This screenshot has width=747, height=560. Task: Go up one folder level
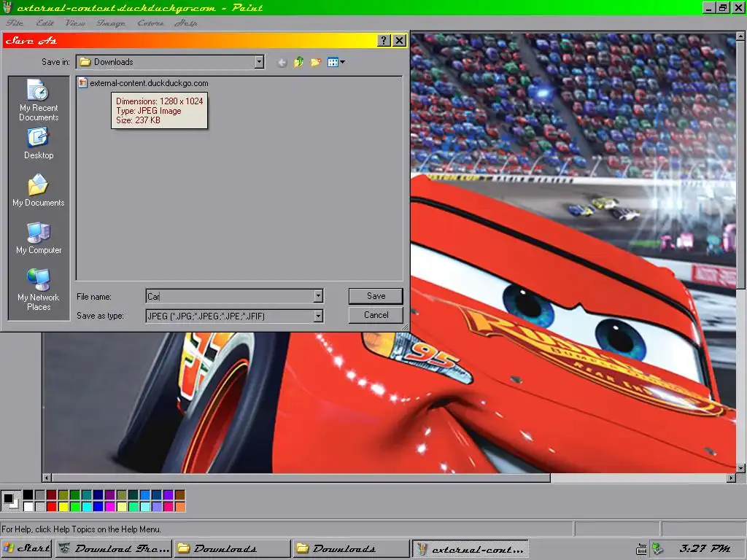pos(298,62)
